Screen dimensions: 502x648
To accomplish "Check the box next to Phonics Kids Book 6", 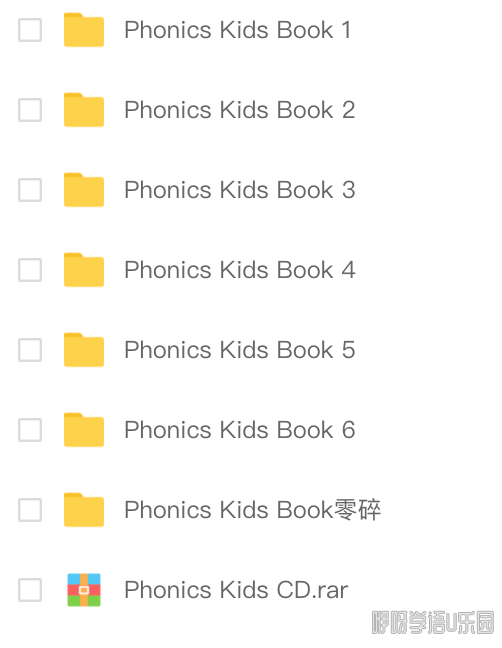I will (30, 430).
